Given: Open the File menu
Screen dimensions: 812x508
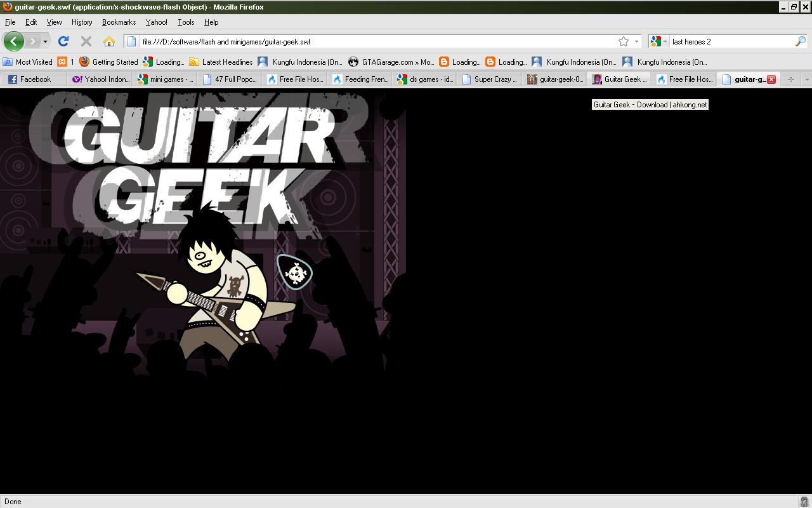Looking at the screenshot, I should coord(10,22).
